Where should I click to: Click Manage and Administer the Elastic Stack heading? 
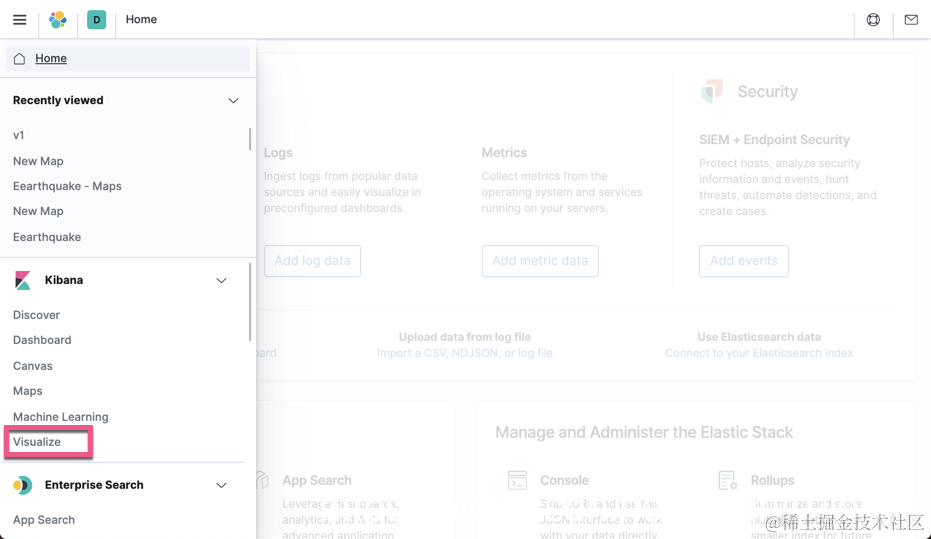pos(644,432)
